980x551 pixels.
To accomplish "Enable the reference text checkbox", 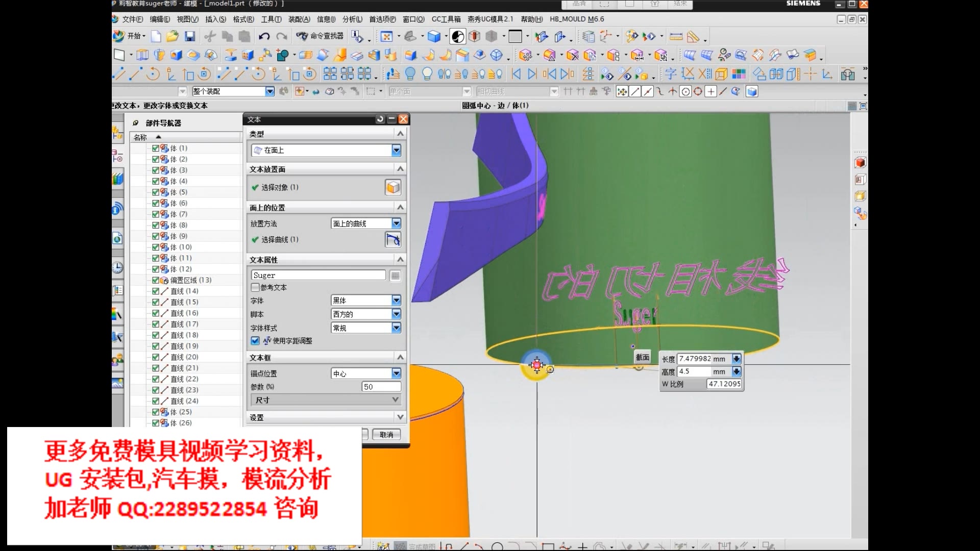I will (255, 287).
